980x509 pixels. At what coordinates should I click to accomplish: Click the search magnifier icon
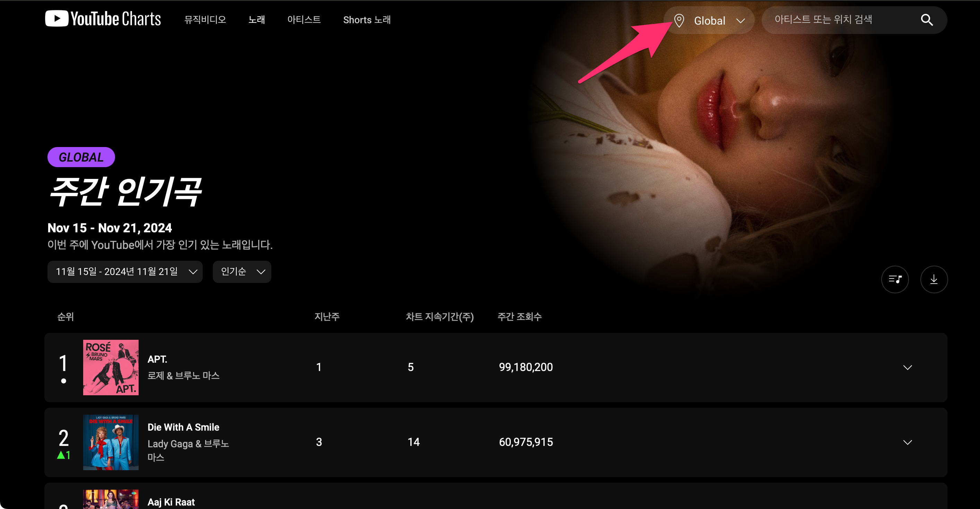(926, 20)
